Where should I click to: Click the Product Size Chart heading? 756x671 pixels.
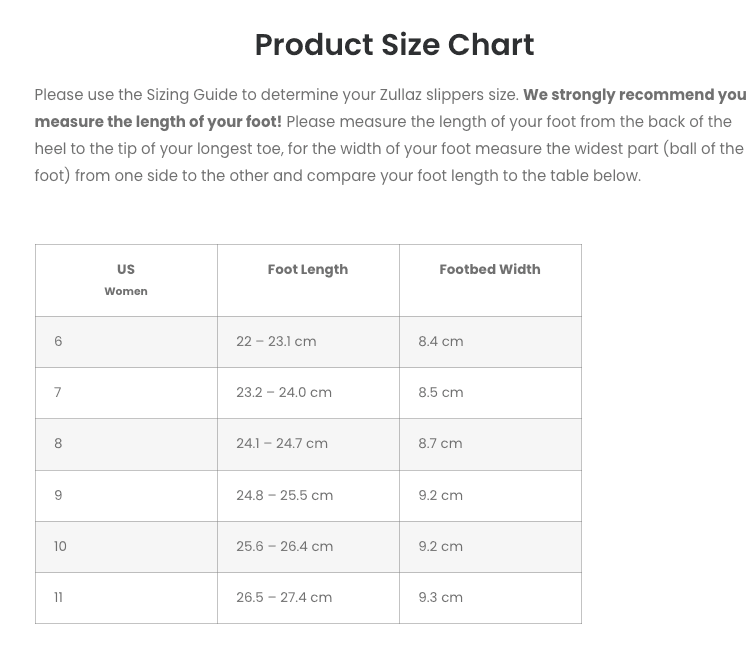pos(394,45)
